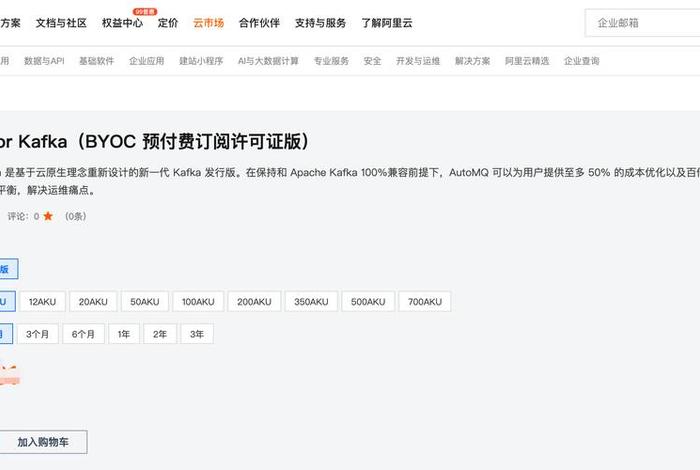Screen dimensions: 700x470
Task: Click the 加入购物车 button
Action: (43, 442)
